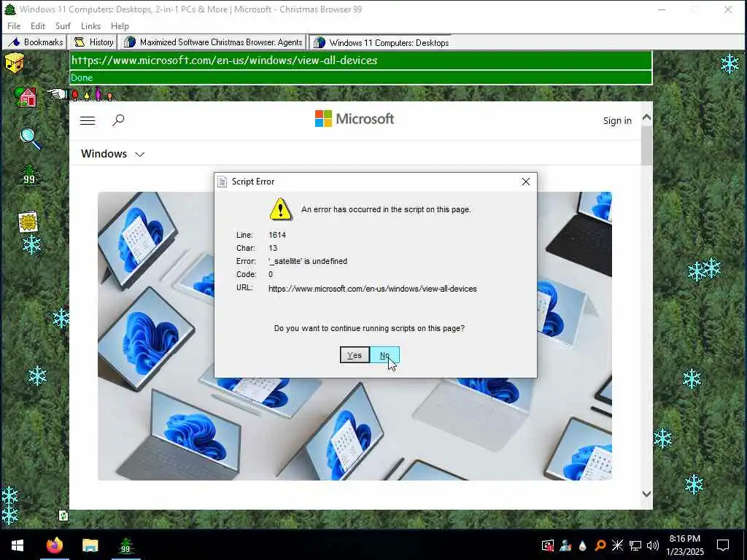This screenshot has width=747, height=560.
Task: Click the water drop tray icon
Action: tap(583, 545)
